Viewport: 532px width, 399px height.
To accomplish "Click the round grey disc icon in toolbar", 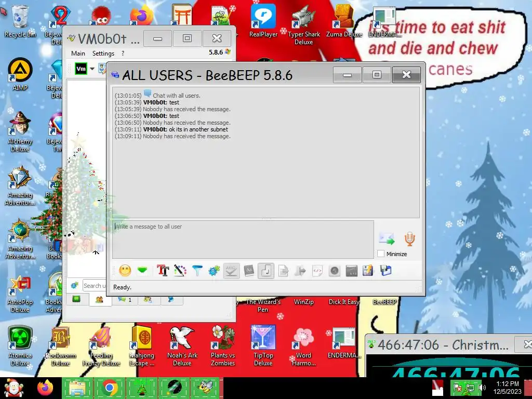I will (335, 271).
